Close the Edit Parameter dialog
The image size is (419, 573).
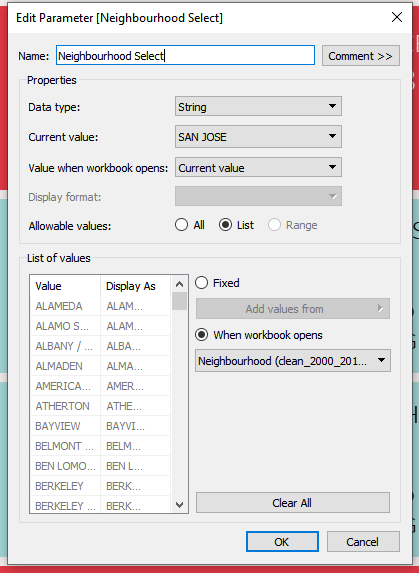pos(397,17)
